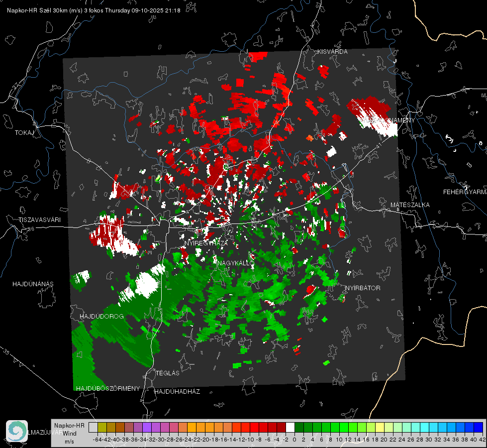Click the light grey first swatch in the legend
This screenshot has height=448, width=487.
[93, 428]
